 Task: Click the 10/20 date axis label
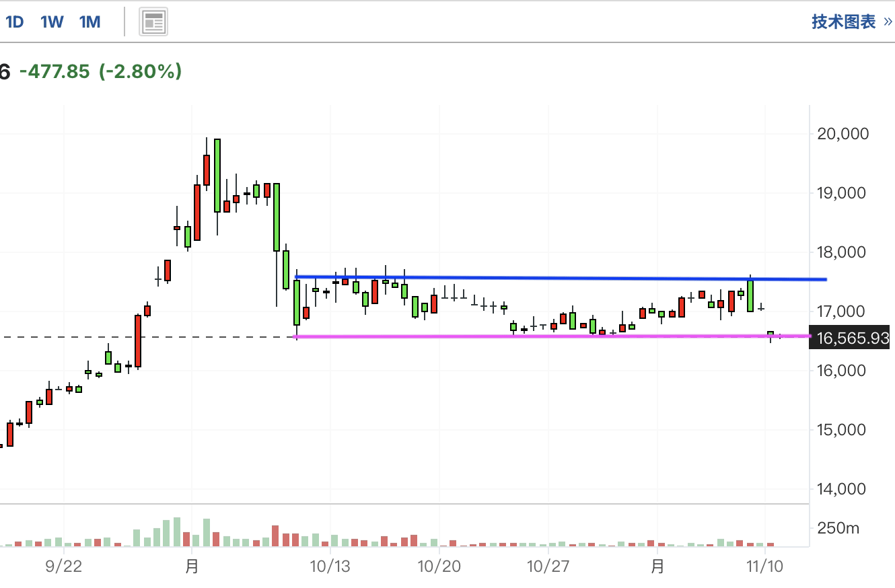click(439, 566)
